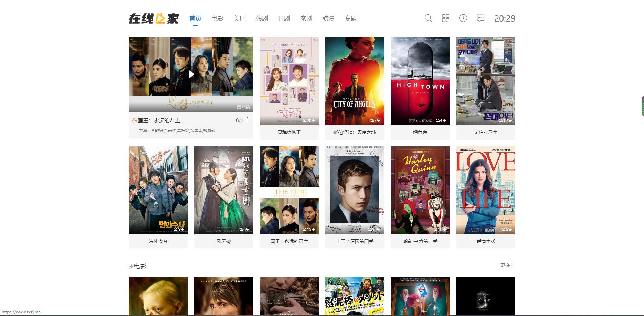Open the 电影 navigation tab

click(x=217, y=18)
